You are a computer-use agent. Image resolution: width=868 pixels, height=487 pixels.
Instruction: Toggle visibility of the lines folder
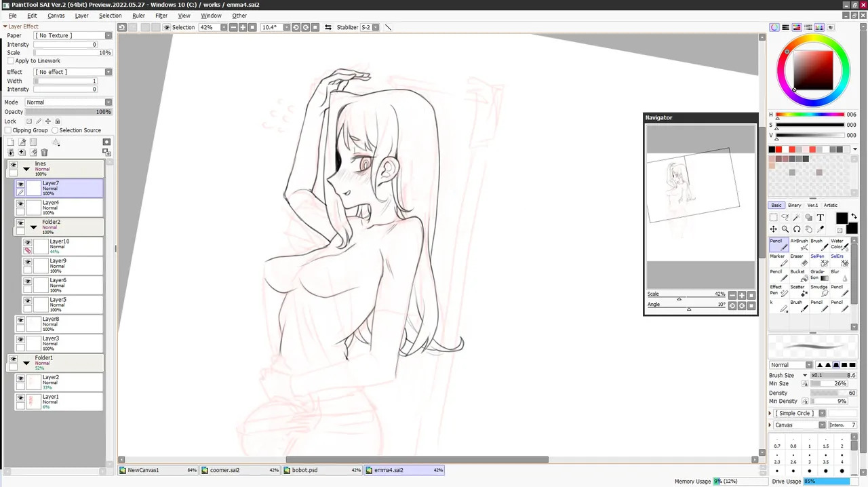pyautogui.click(x=13, y=165)
